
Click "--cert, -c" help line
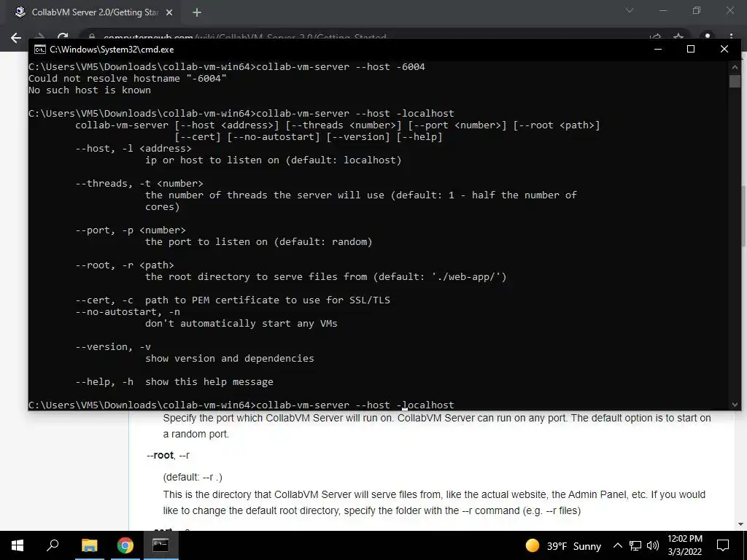coord(233,300)
